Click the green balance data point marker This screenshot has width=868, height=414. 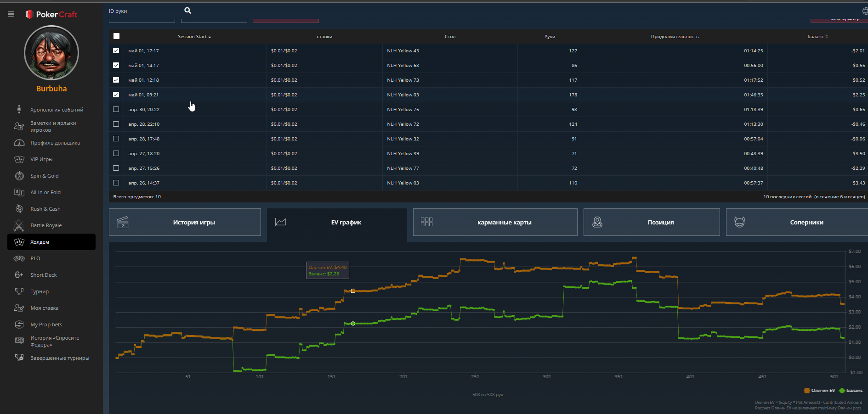[353, 324]
